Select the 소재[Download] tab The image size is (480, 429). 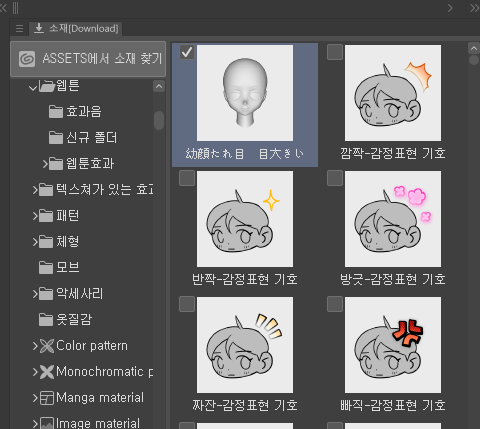pyautogui.click(x=76, y=29)
